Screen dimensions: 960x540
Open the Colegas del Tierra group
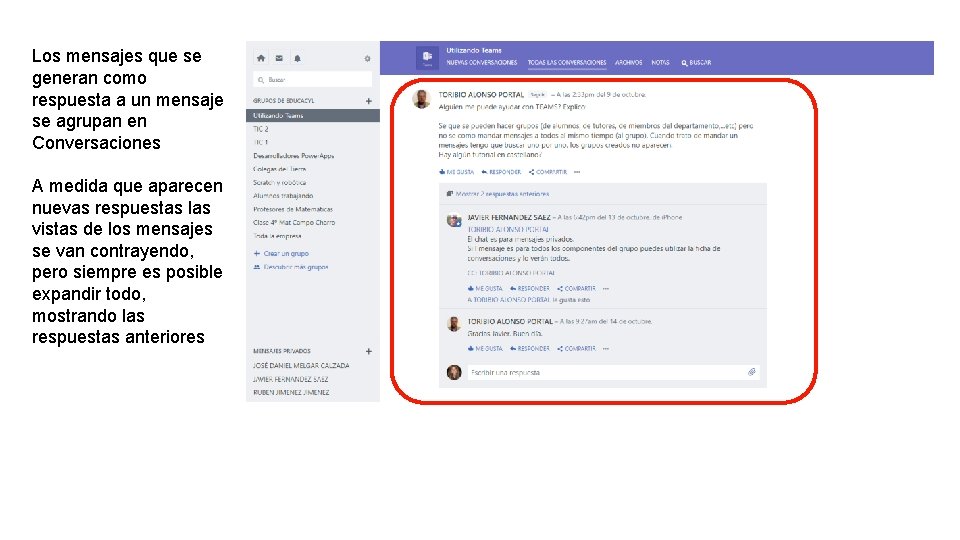pos(279,169)
